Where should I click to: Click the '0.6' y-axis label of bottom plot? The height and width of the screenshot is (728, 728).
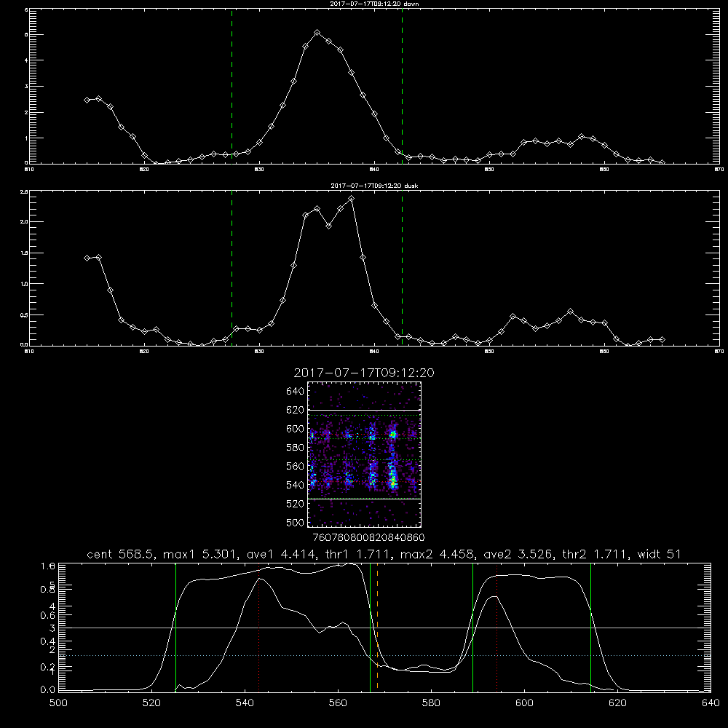pos(48,615)
